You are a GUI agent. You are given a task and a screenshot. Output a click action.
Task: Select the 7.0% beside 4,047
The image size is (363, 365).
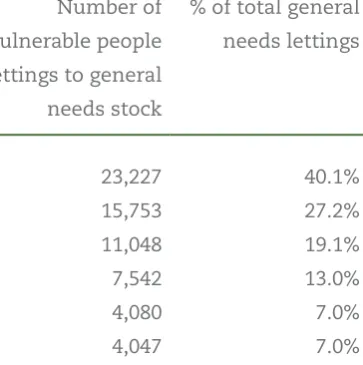pos(337,347)
